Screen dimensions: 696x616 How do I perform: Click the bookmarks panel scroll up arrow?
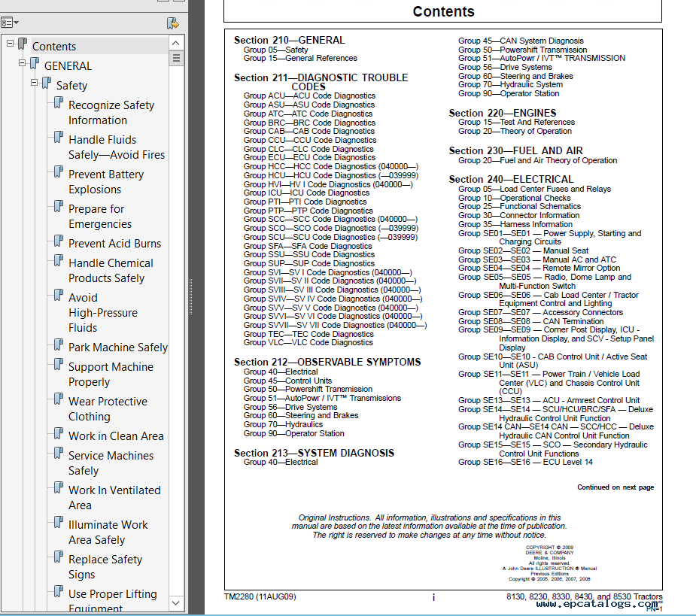(176, 43)
